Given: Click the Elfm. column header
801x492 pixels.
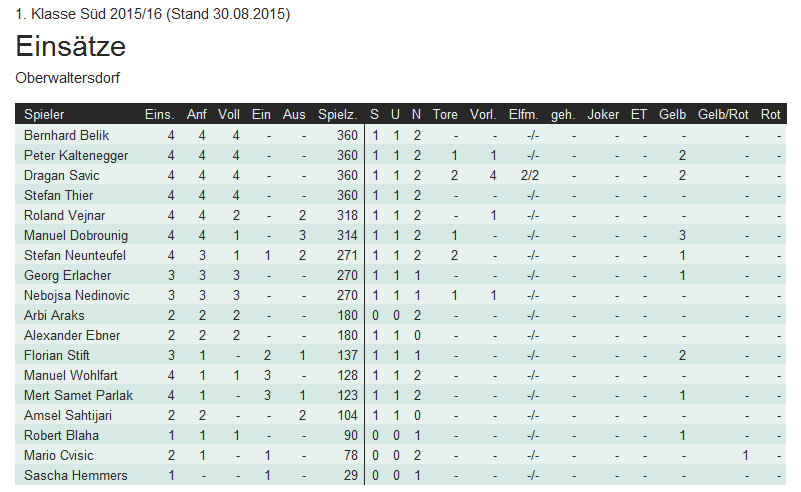Looking at the screenshot, I should click(x=524, y=114).
